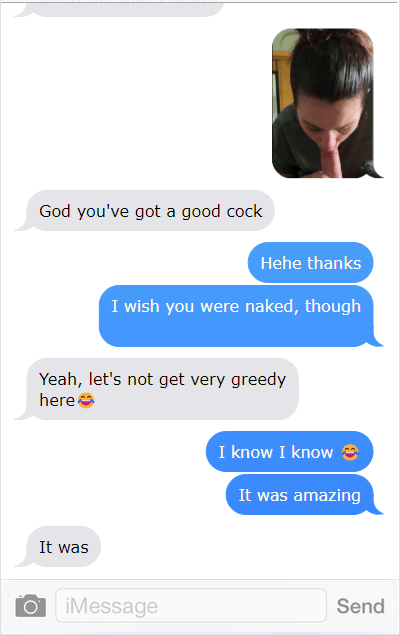Select the "It was amazing" blue bubble

click(x=300, y=495)
